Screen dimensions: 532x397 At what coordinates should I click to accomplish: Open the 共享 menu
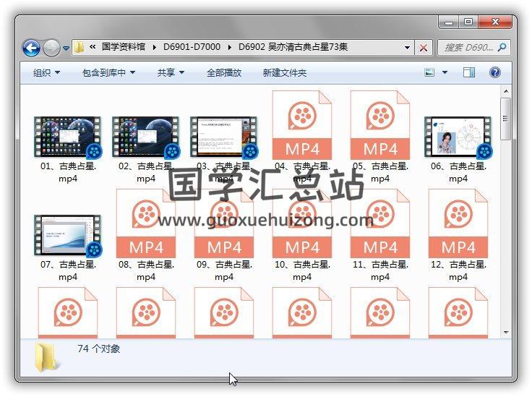pos(171,73)
